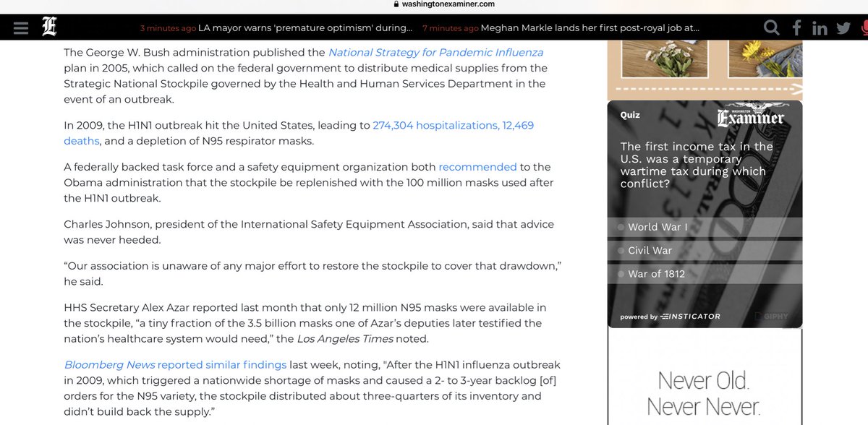Screen dimensions: 868x425
Task: Click the quiz question about first income tax
Action: 697,165
